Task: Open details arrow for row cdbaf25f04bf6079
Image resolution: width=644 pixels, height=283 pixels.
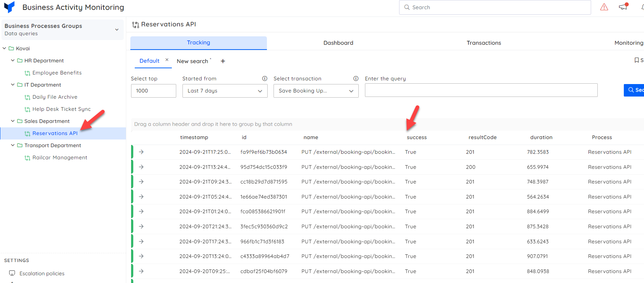Action: [x=141, y=271]
